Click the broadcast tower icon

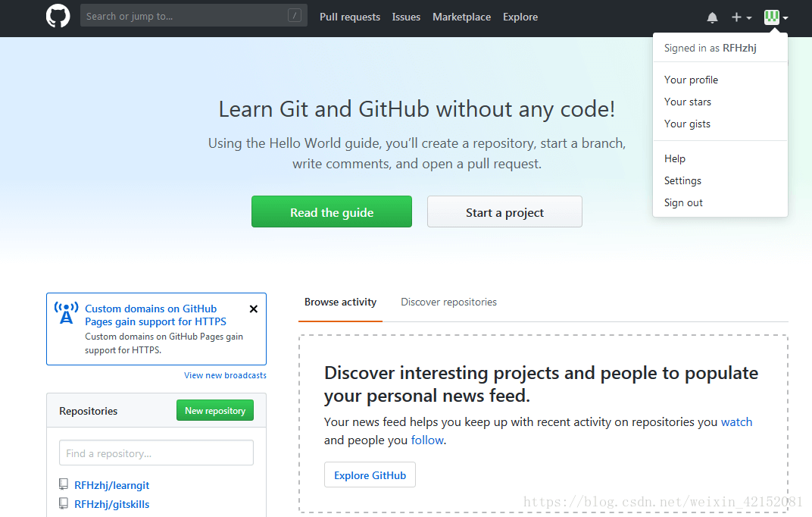click(x=67, y=313)
